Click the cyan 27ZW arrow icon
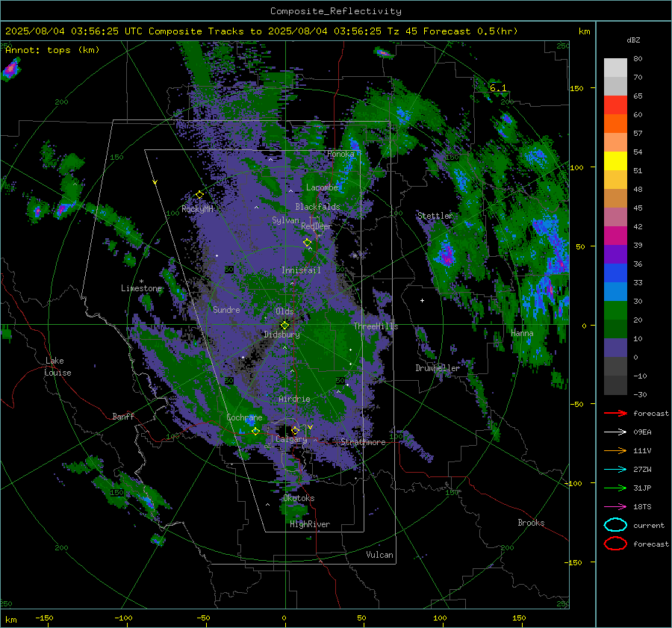The image size is (672, 628). [615, 470]
